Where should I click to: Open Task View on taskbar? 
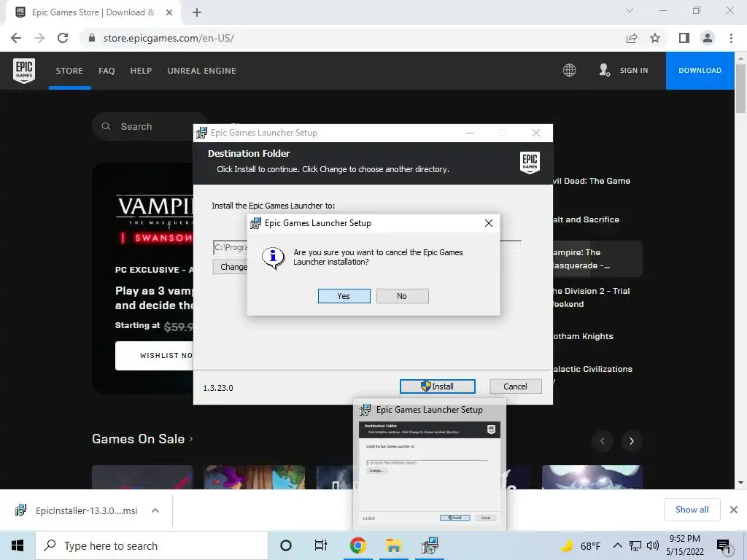pos(321,545)
